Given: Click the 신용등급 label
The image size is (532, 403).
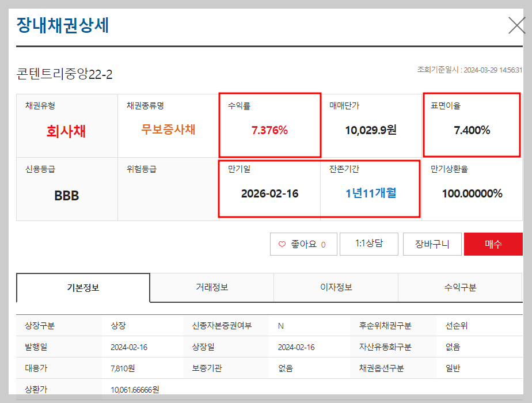Looking at the screenshot, I should [40, 169].
